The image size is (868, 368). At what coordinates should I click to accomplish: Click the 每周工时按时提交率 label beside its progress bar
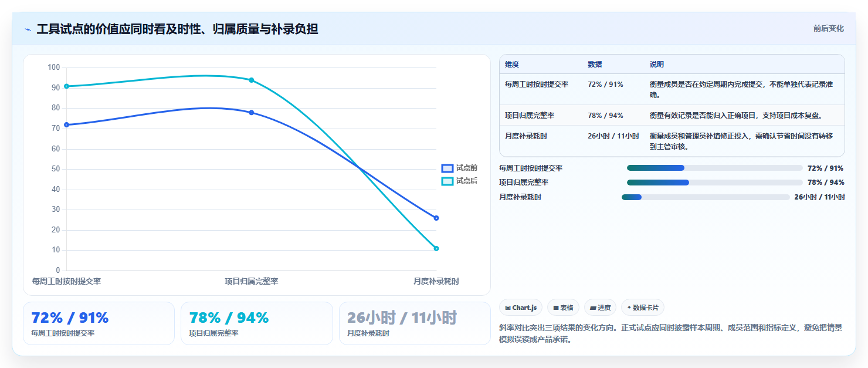point(531,168)
